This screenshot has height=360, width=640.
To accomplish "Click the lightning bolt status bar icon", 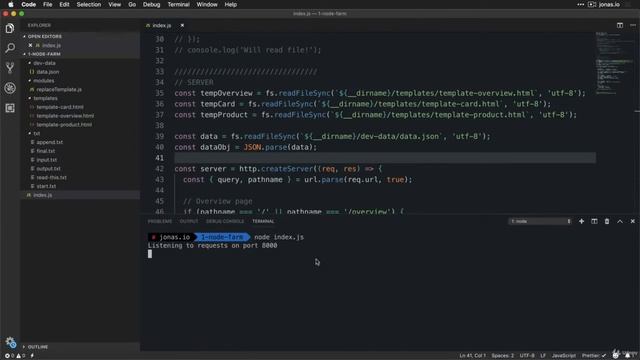I will [32, 356].
